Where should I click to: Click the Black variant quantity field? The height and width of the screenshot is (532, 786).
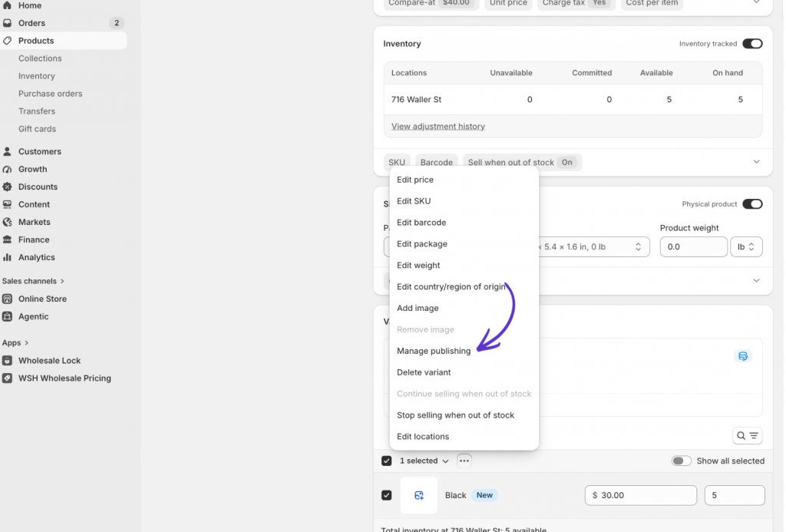pyautogui.click(x=735, y=495)
